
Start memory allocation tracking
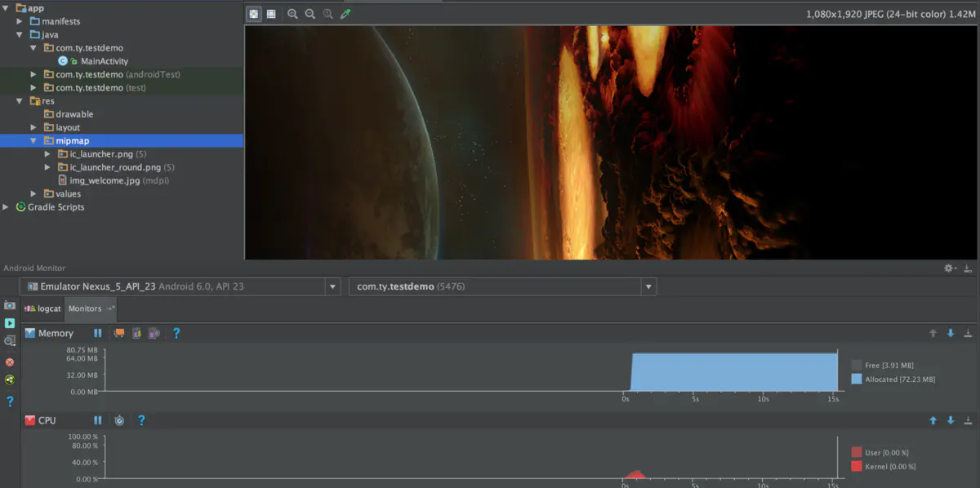pyautogui.click(x=154, y=333)
